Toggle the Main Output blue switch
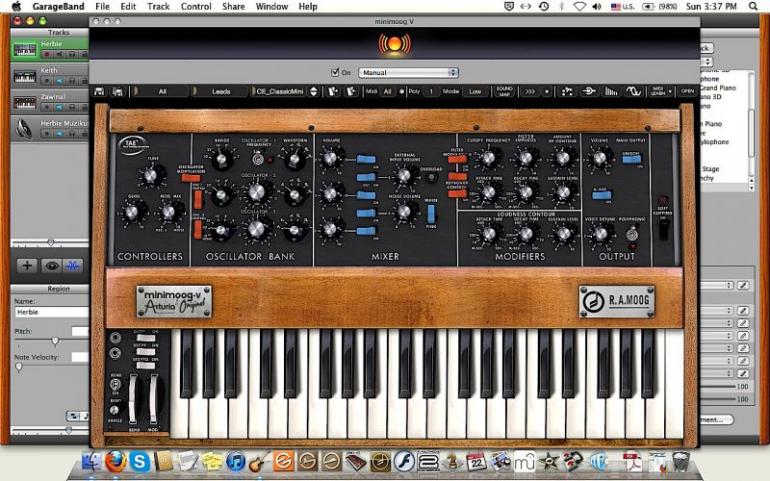770x481 pixels. tap(631, 159)
